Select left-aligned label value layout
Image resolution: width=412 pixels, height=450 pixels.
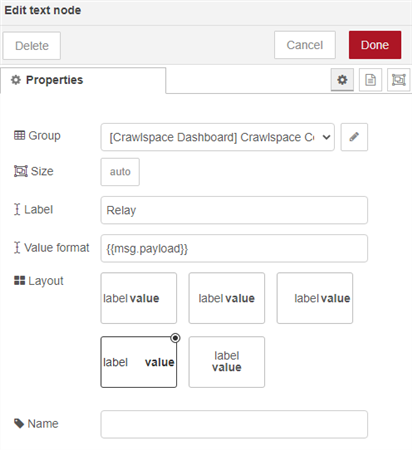click(139, 298)
